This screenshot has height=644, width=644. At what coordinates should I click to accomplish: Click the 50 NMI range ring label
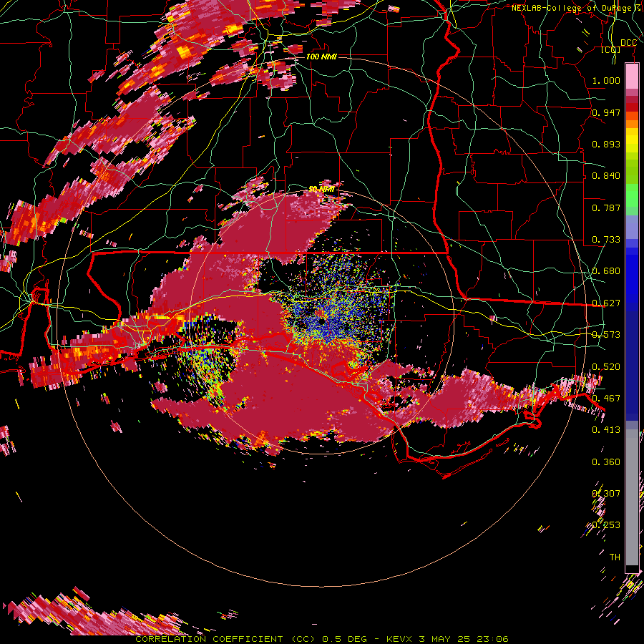coord(321,190)
